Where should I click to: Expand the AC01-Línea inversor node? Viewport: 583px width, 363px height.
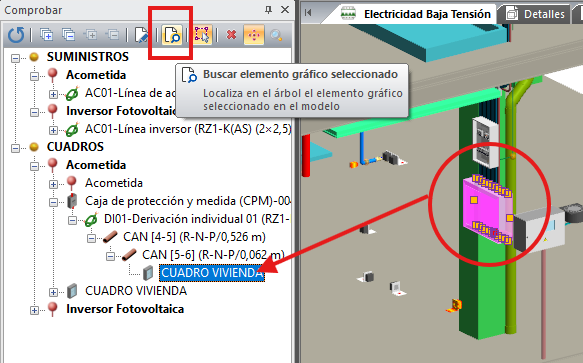pyautogui.click(x=53, y=130)
